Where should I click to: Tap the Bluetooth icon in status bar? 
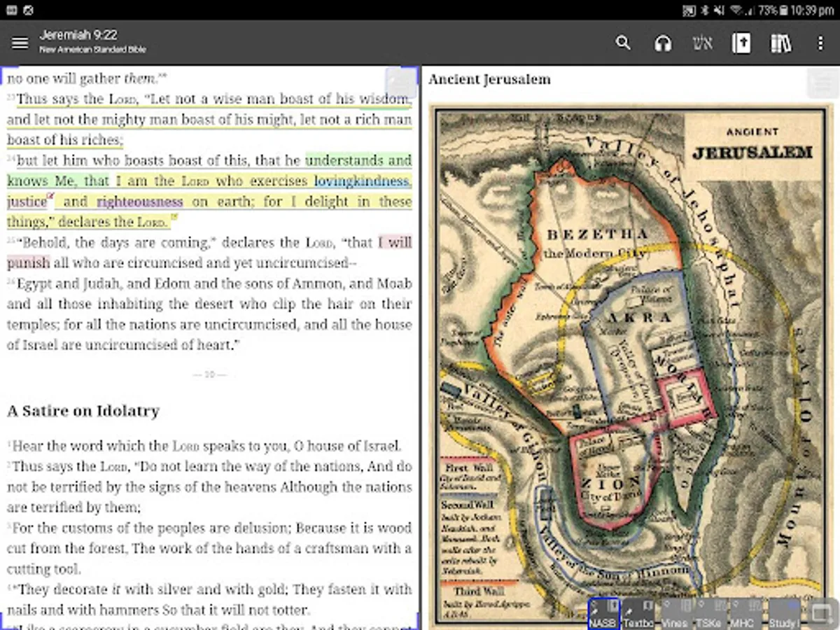705,10
